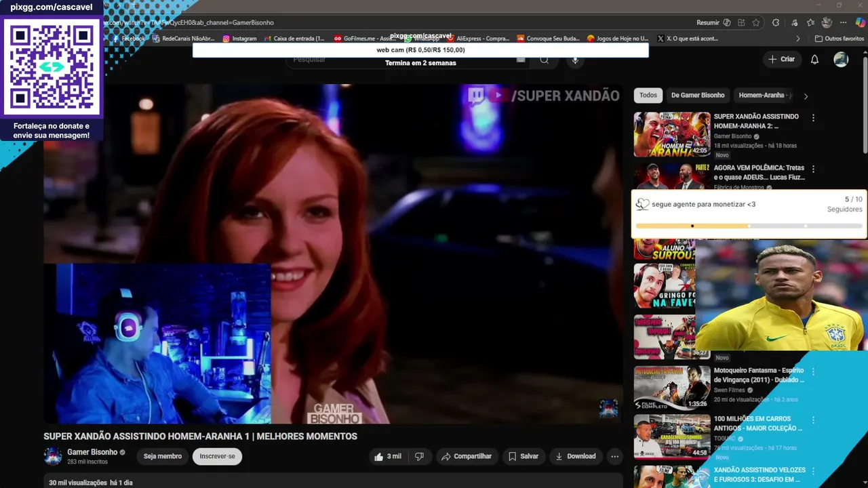The height and width of the screenshot is (488, 868).
Task: Open the AliExpress bookmark
Action: coord(478,39)
